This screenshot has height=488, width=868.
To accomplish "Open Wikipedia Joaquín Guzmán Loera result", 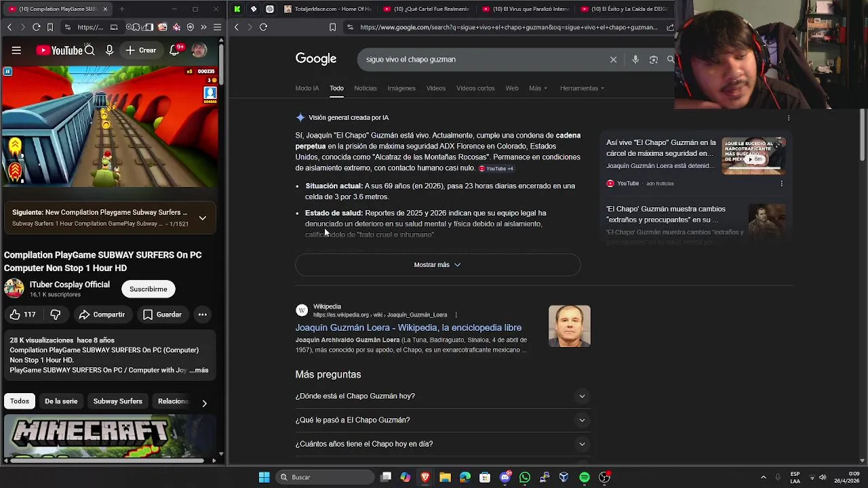I will point(408,328).
